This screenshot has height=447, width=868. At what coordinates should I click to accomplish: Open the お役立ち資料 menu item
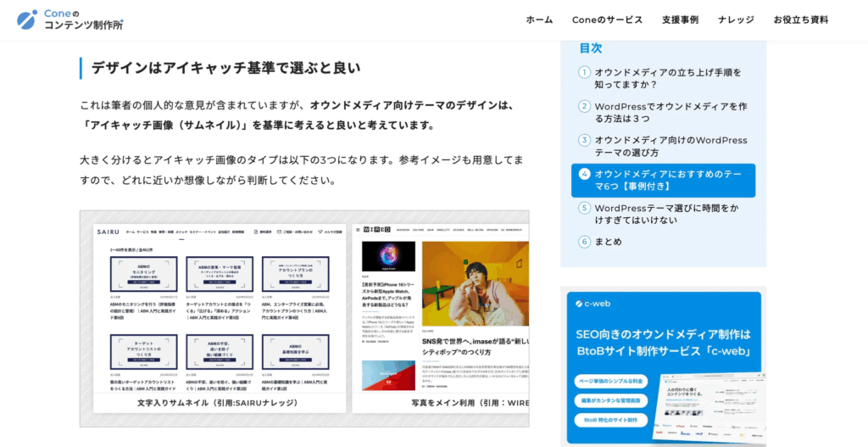tap(800, 20)
